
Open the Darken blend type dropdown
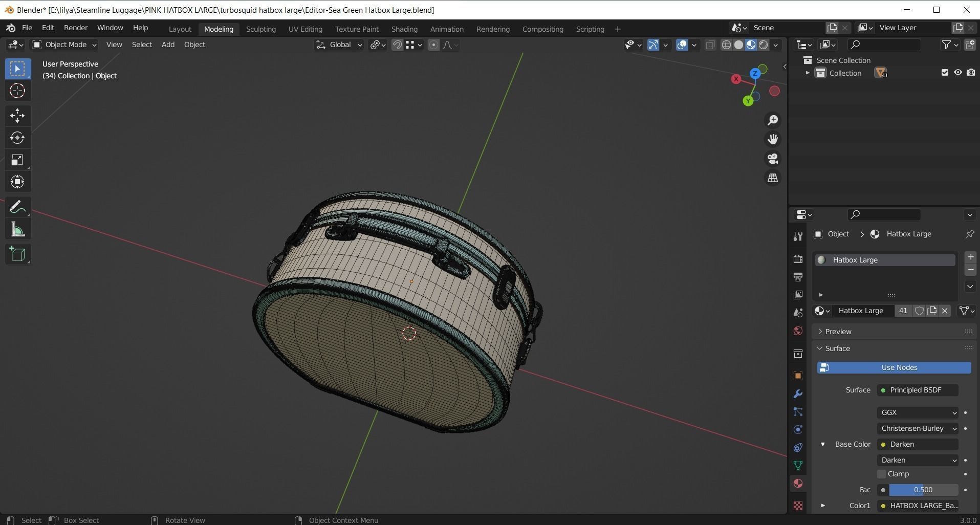(918, 460)
